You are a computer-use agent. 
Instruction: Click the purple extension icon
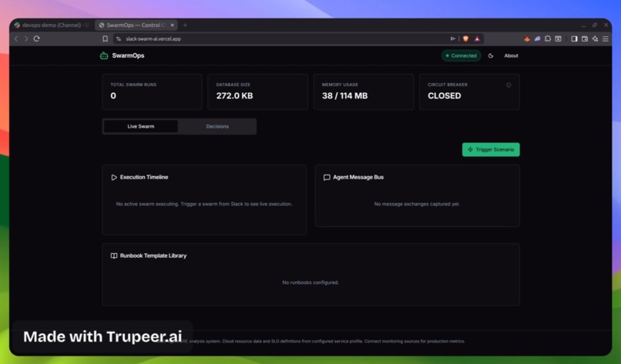(537, 38)
